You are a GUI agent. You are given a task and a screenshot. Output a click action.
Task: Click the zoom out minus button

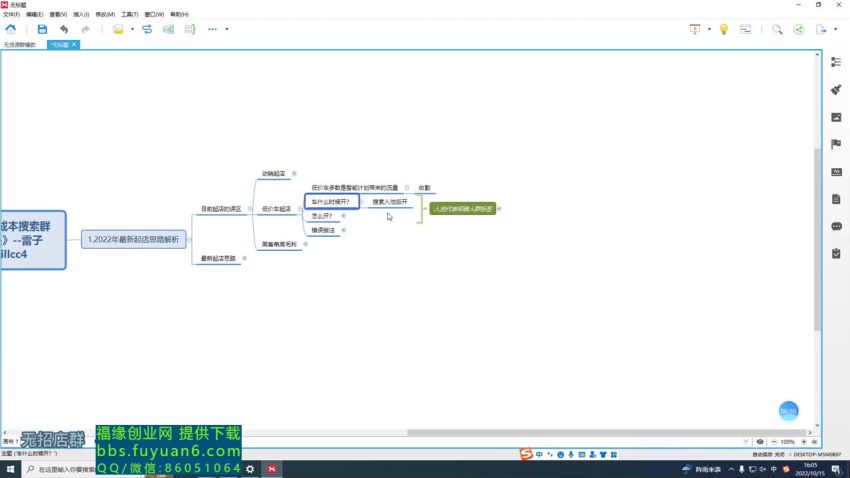click(774, 441)
